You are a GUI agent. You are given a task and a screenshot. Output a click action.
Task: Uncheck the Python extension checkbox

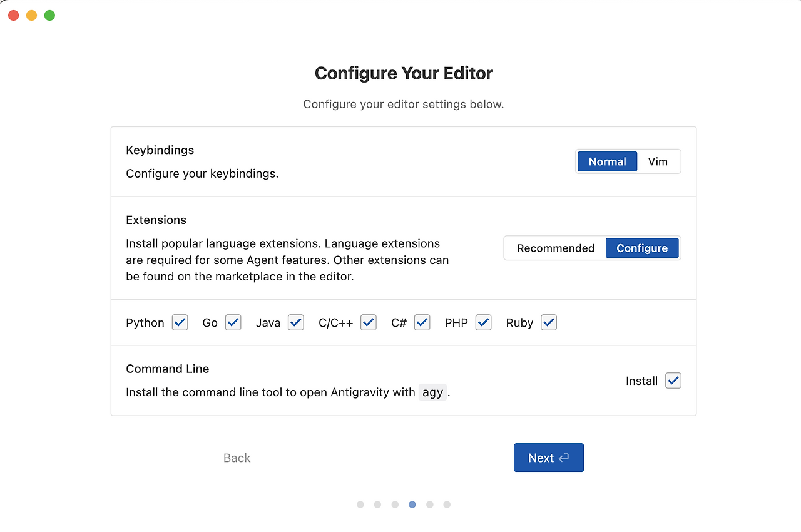click(180, 322)
